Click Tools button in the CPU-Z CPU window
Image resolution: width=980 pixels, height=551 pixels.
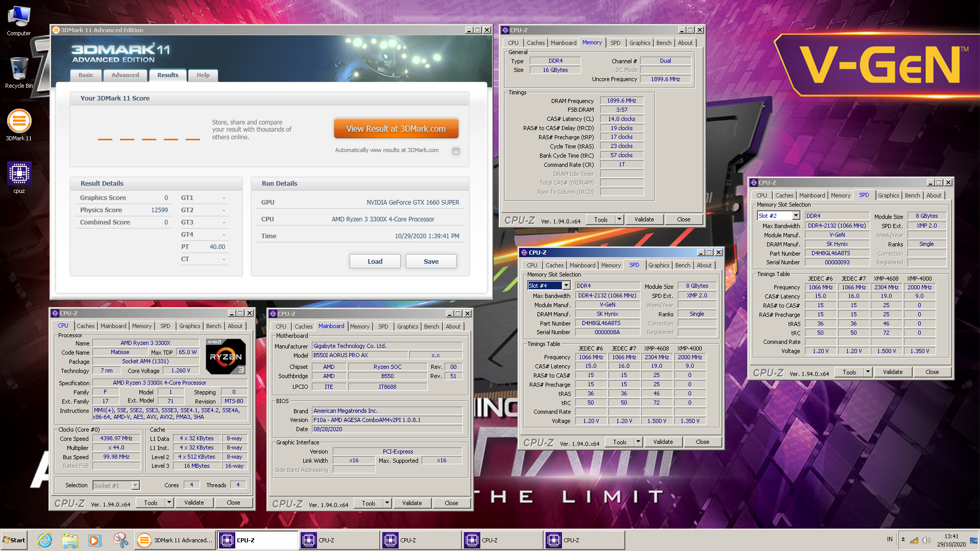tap(151, 503)
